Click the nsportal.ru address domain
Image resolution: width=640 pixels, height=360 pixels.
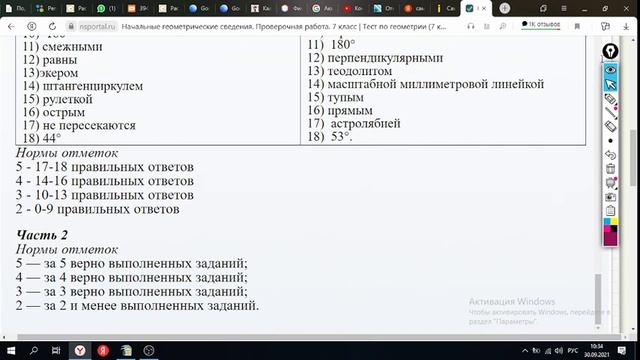[97, 27]
